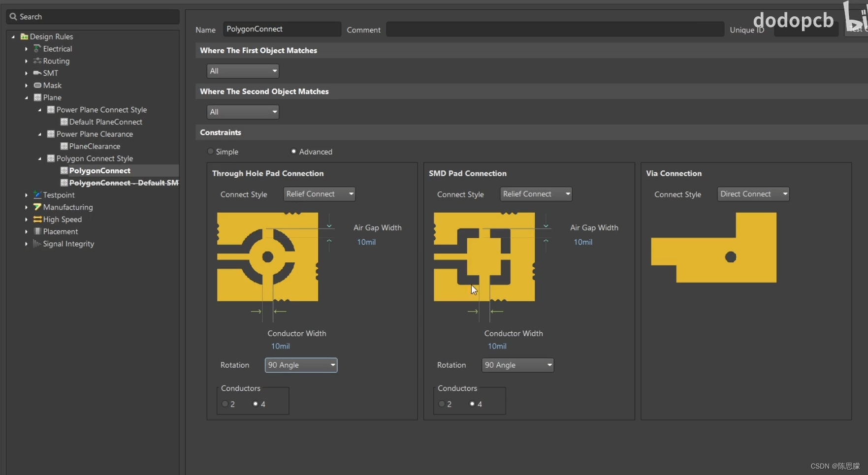Viewport: 868px width, 475px height.
Task: Edit SMD Pad Air Gap Width value
Action: 583,242
